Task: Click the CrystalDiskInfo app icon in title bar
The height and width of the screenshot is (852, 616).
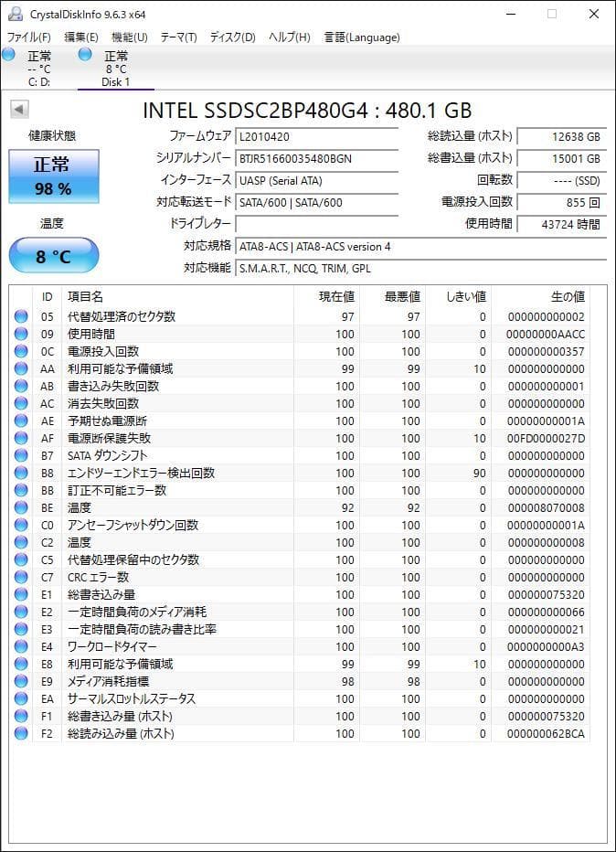Action: coord(16,14)
